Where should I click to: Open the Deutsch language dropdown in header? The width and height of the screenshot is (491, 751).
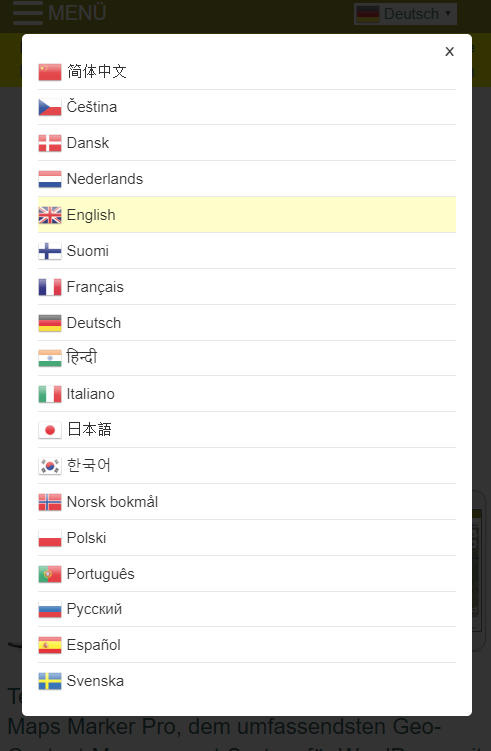tap(405, 14)
